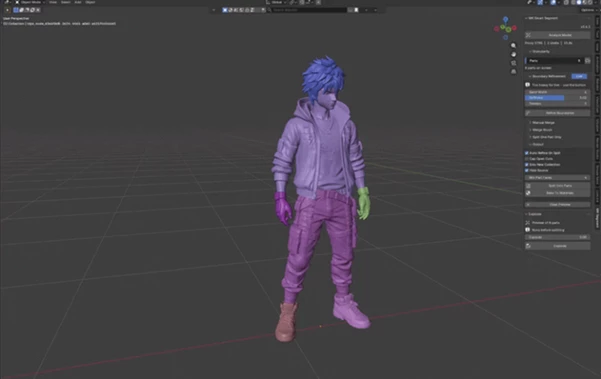Click the red X axis on navigation gizmo
This screenshot has height=379, width=601.
pos(514,28)
